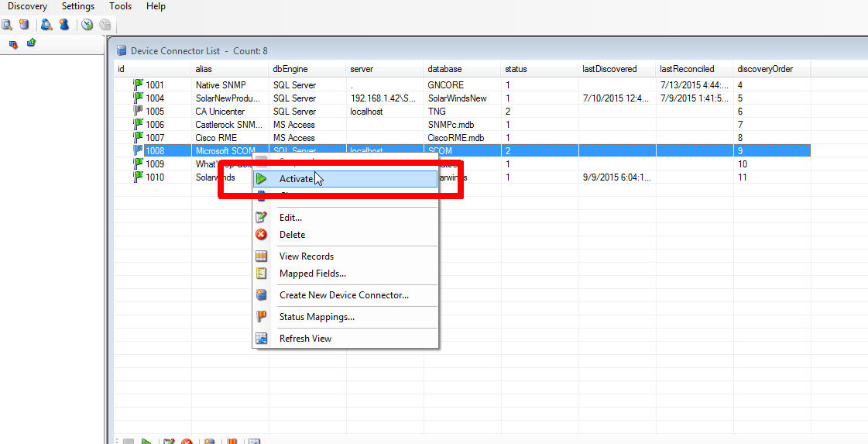Click the blue user icon in the toolbar
This screenshot has width=868, height=444.
(64, 25)
